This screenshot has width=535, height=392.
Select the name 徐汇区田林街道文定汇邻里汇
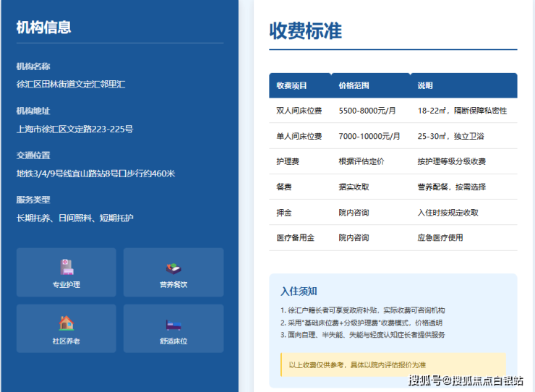tap(71, 84)
